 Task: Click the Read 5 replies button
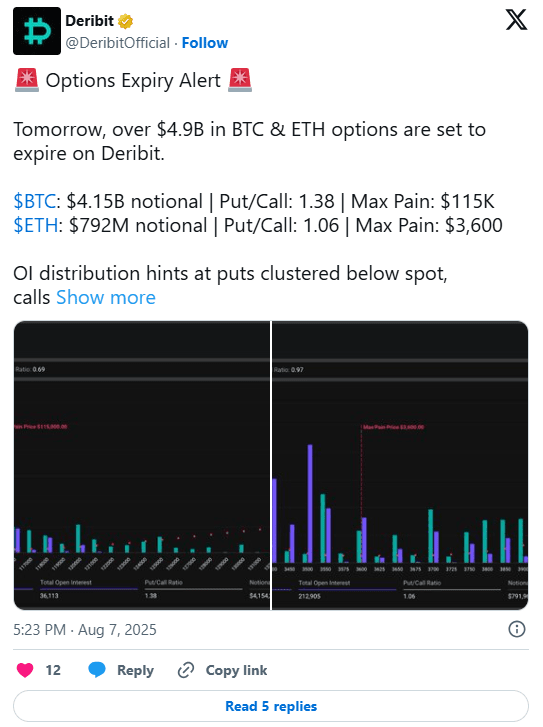[x=271, y=706]
